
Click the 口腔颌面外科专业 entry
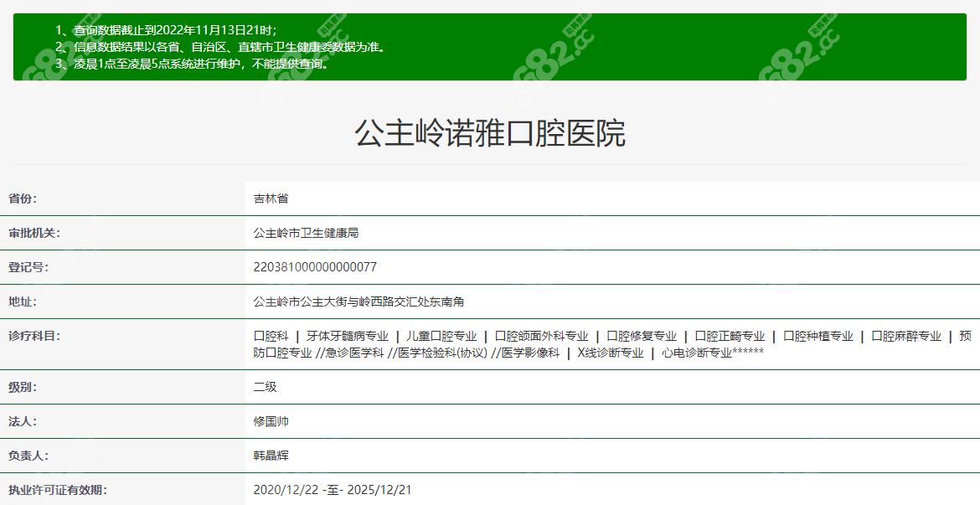click(541, 337)
